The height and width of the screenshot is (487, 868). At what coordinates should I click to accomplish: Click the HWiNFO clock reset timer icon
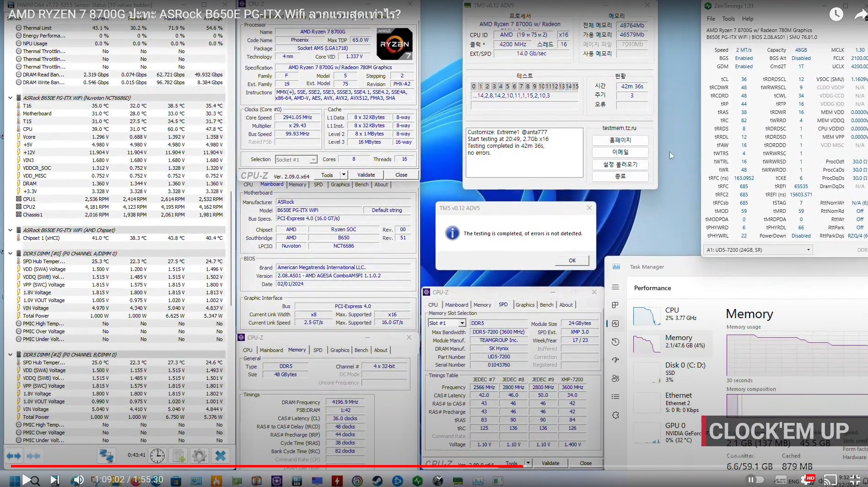pos(157,455)
